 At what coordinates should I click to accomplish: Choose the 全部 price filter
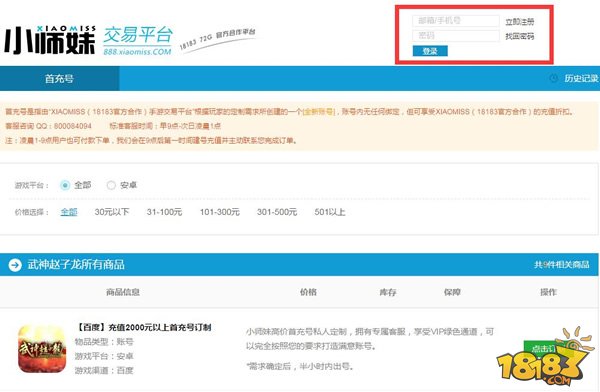click(x=69, y=212)
